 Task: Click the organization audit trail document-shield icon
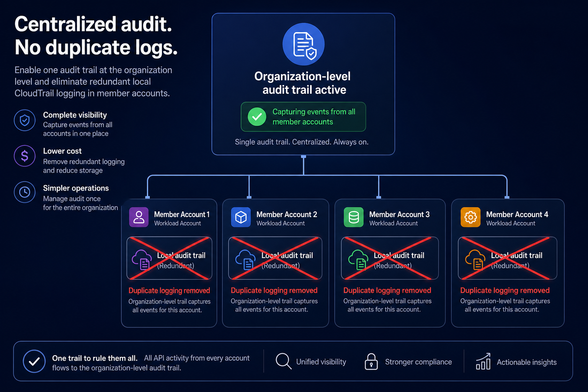[x=304, y=44]
